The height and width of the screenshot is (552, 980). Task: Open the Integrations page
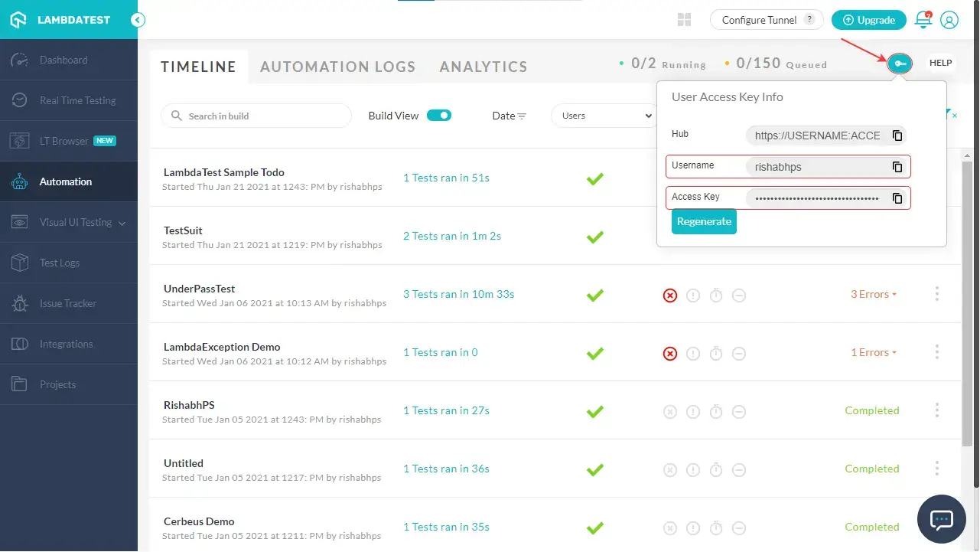click(x=66, y=344)
